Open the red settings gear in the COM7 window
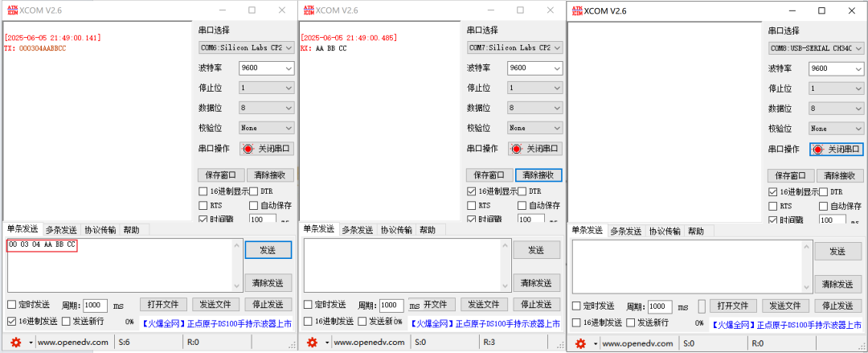The image size is (868, 353). pos(312,343)
